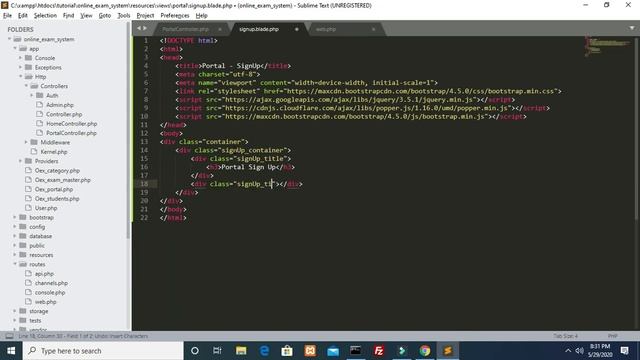Screen dimensions: 640x360
Task: Open Oex_portal.php in the sidebar
Action: point(54,189)
